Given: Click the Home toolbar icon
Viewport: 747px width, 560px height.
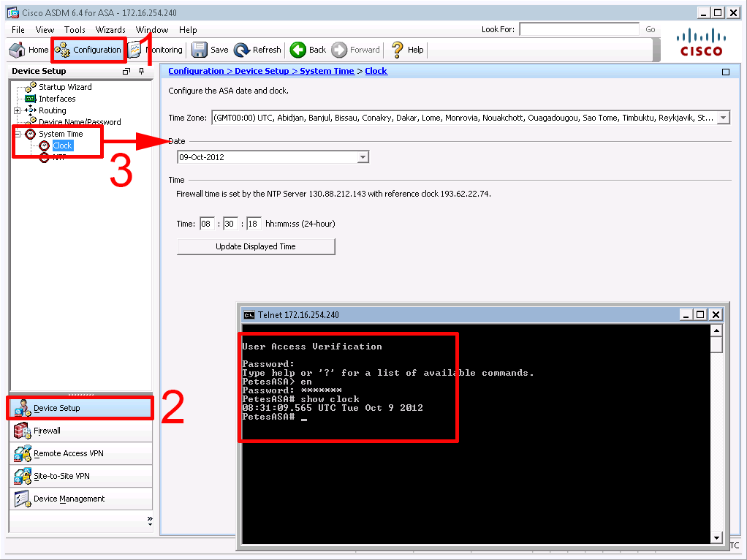Looking at the screenshot, I should [x=18, y=50].
